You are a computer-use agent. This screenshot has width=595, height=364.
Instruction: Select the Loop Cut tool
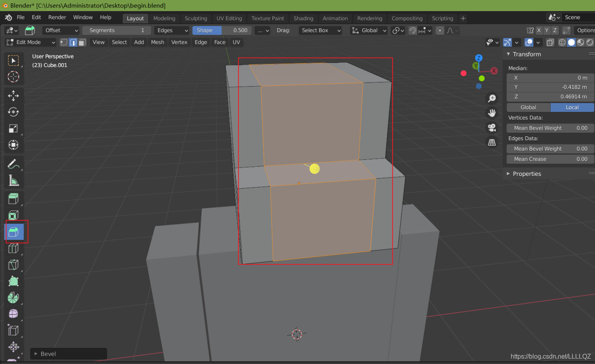[x=13, y=248]
